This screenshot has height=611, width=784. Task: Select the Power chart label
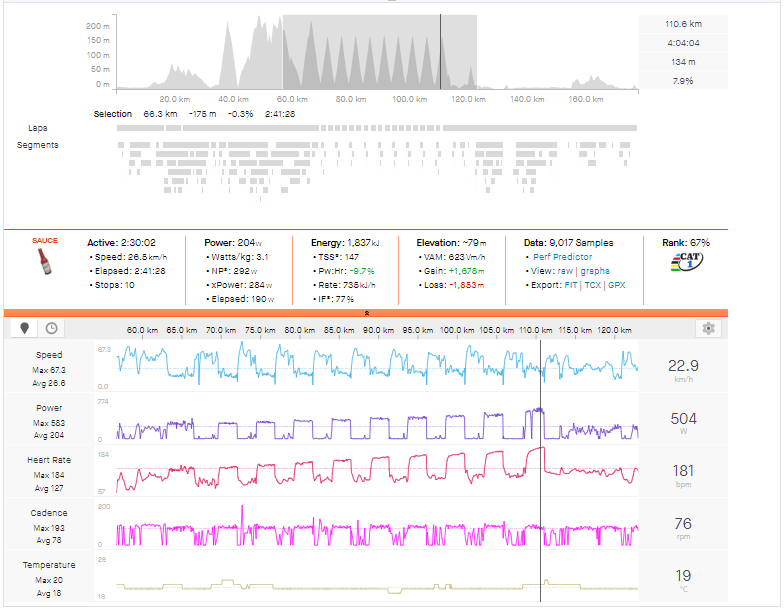click(49, 408)
